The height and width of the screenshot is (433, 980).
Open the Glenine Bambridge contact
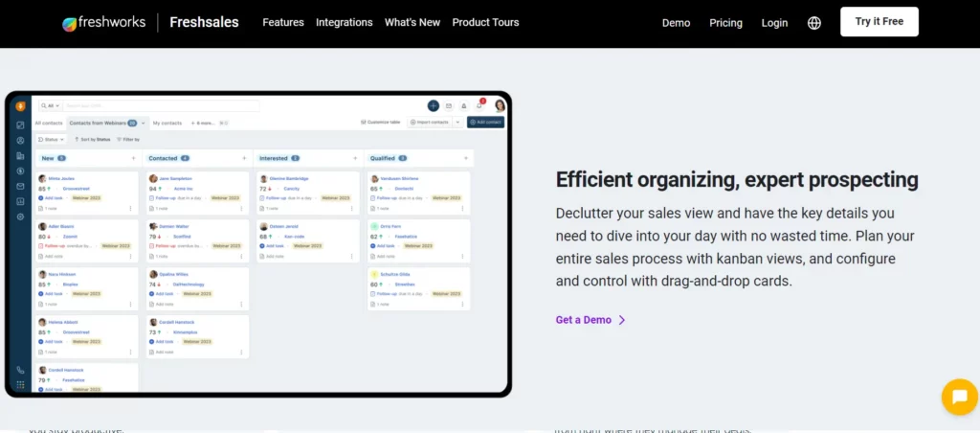289,178
